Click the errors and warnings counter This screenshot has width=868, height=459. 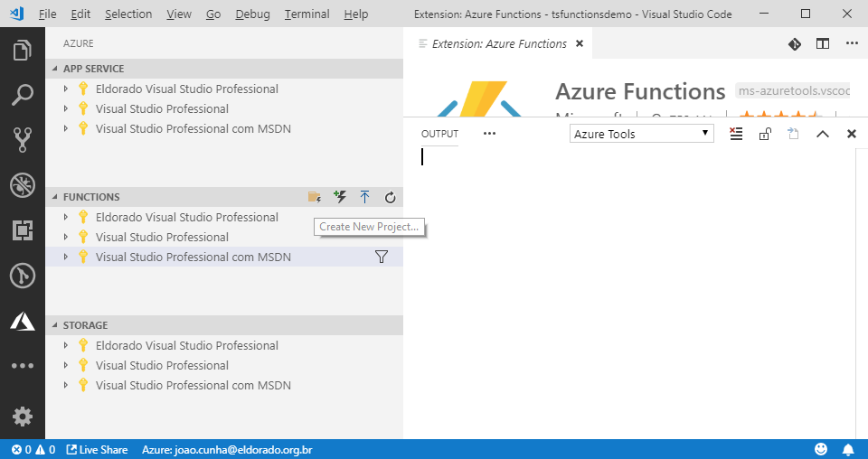(x=33, y=450)
